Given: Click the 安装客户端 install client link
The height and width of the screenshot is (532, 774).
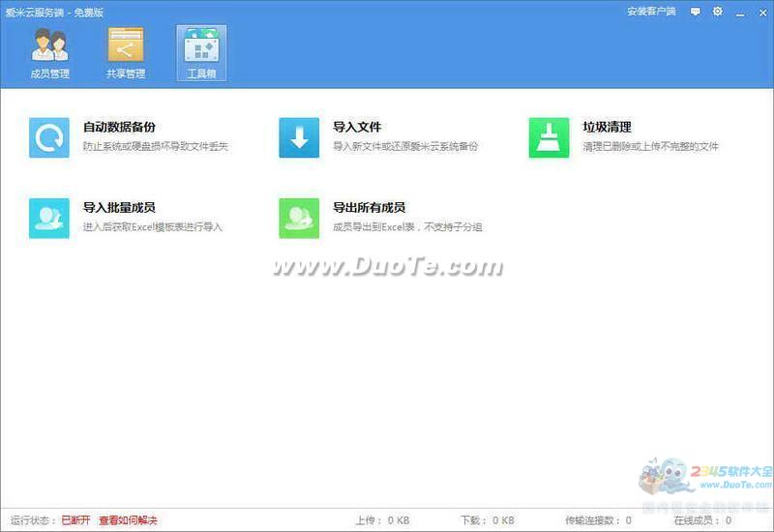Looking at the screenshot, I should pyautogui.click(x=651, y=12).
